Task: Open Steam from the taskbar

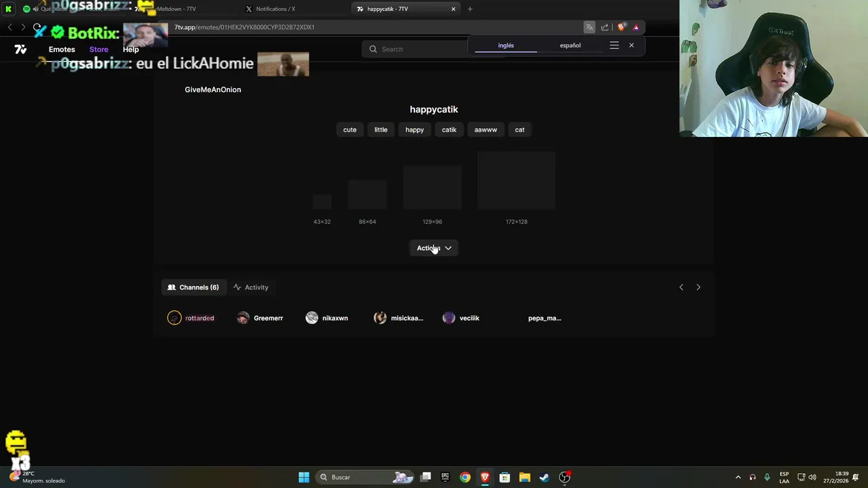Action: tap(544, 477)
